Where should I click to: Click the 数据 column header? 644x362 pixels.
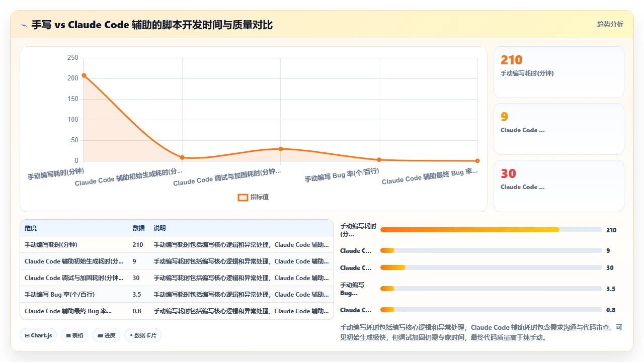click(x=139, y=228)
